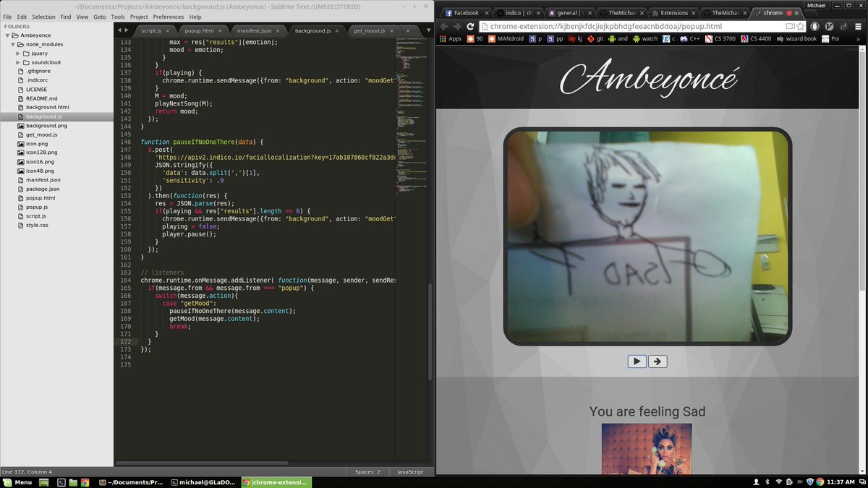Open the git bookmark
The image size is (868, 488).
[595, 39]
